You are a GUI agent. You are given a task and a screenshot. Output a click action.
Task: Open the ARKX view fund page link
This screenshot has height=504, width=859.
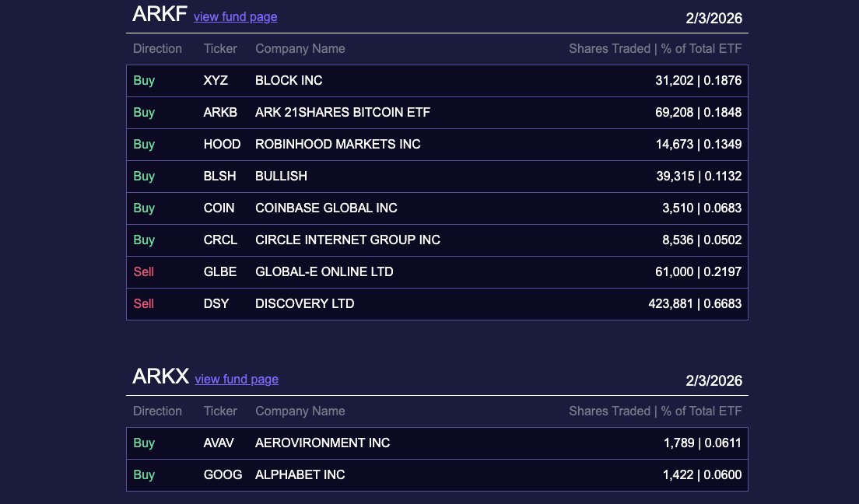point(236,380)
